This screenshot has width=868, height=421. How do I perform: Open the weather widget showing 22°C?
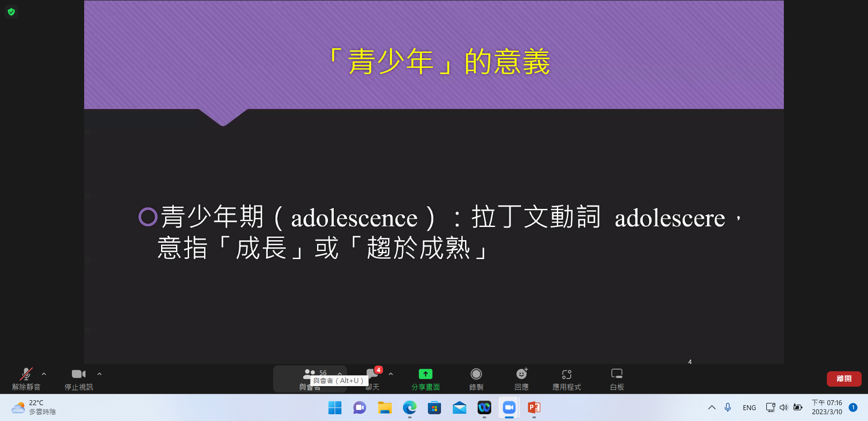[34, 407]
